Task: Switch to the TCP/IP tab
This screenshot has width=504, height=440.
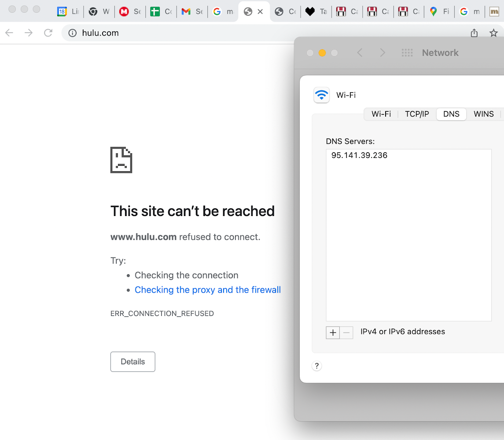Action: (x=416, y=114)
